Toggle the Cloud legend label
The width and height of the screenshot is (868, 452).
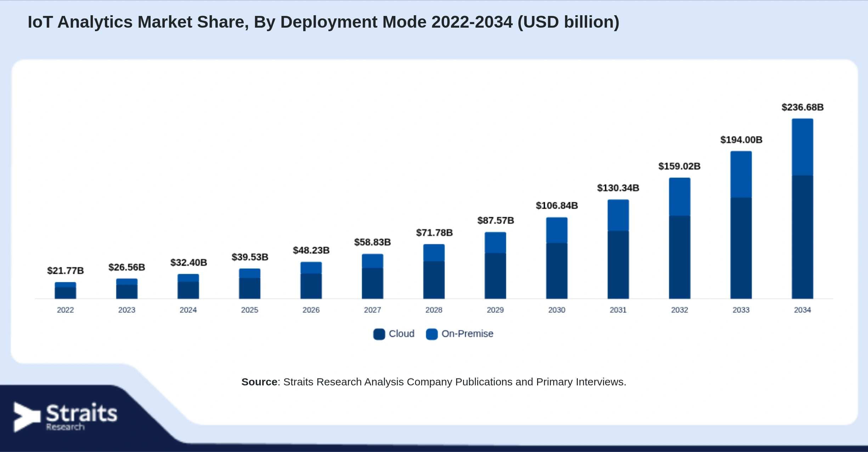[x=401, y=334]
